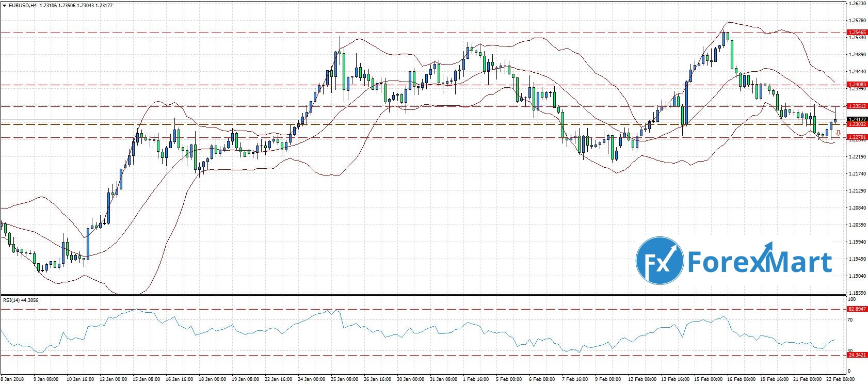This screenshot has height=384, width=868.
Task: Click the current price label 1.23177
Action: (857, 119)
